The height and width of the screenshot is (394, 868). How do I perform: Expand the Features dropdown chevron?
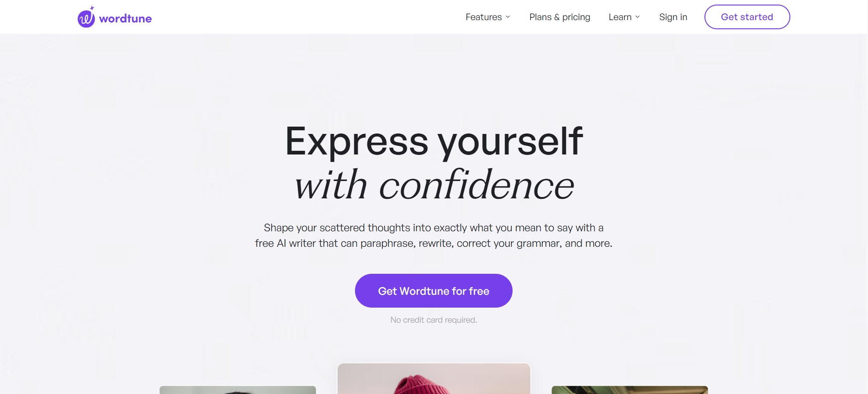tap(508, 17)
